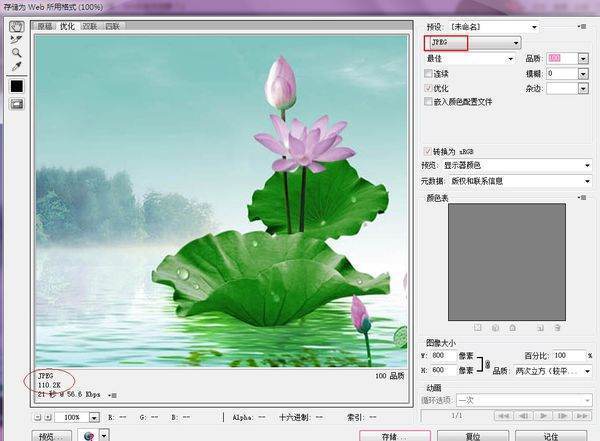
Task: Click the black eyedropper color swatch
Action: (17, 86)
